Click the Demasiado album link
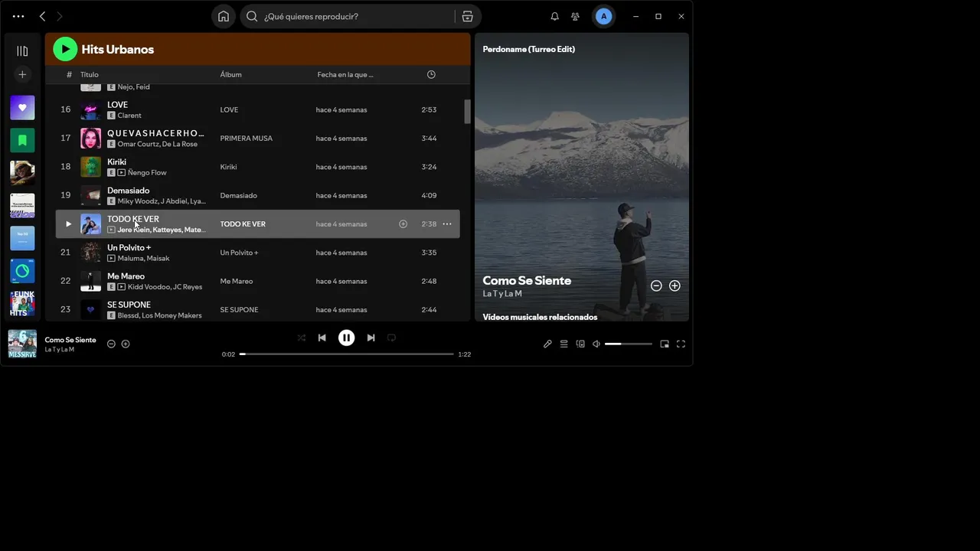This screenshot has width=980, height=551. (238, 196)
